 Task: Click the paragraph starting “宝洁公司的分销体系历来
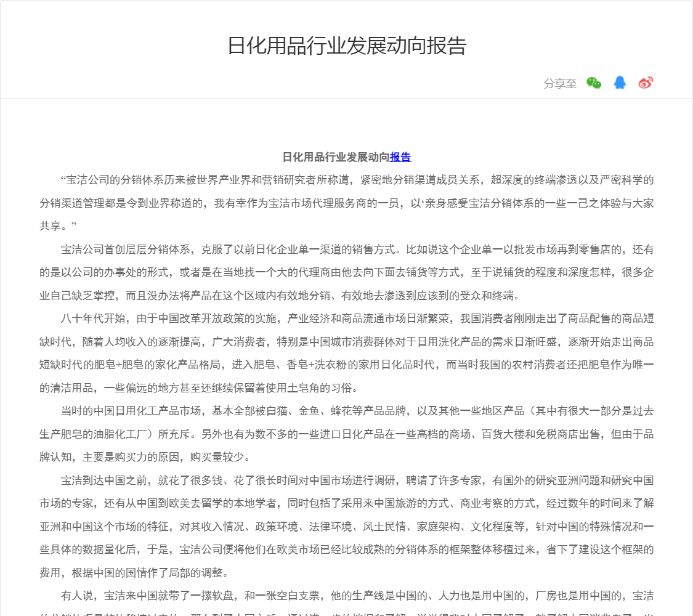pyautogui.click(x=346, y=203)
